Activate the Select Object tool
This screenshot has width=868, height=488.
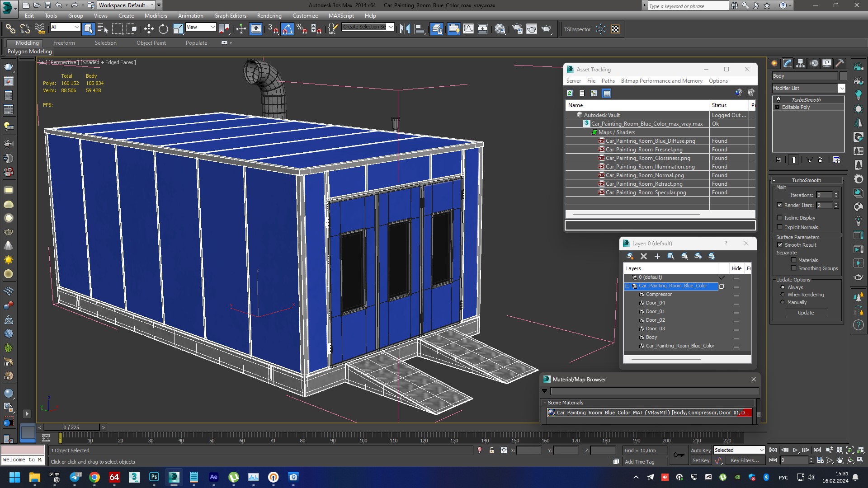pos(89,29)
